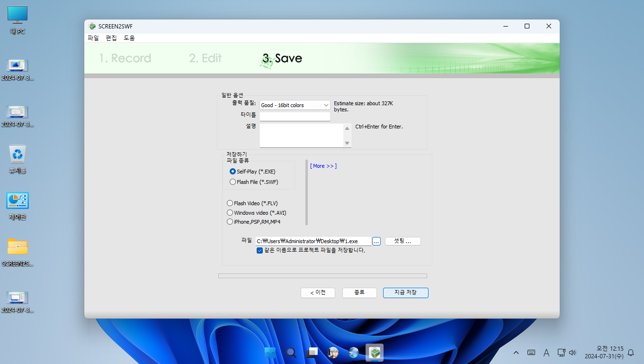Click the 종료 button
Viewport: 644px width, 364px height.
359,293
